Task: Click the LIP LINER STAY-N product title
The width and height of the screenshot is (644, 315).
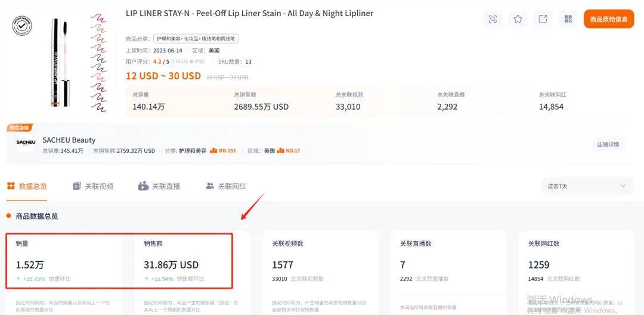Action: coord(249,13)
